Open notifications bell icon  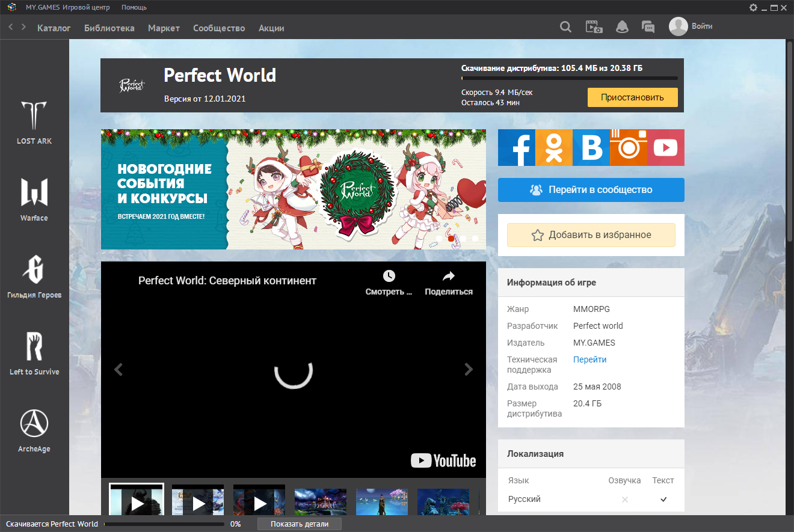click(x=622, y=27)
